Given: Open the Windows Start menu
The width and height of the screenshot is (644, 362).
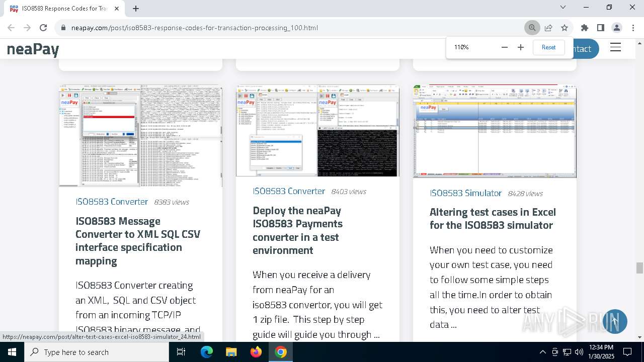Looking at the screenshot, I should 12,352.
